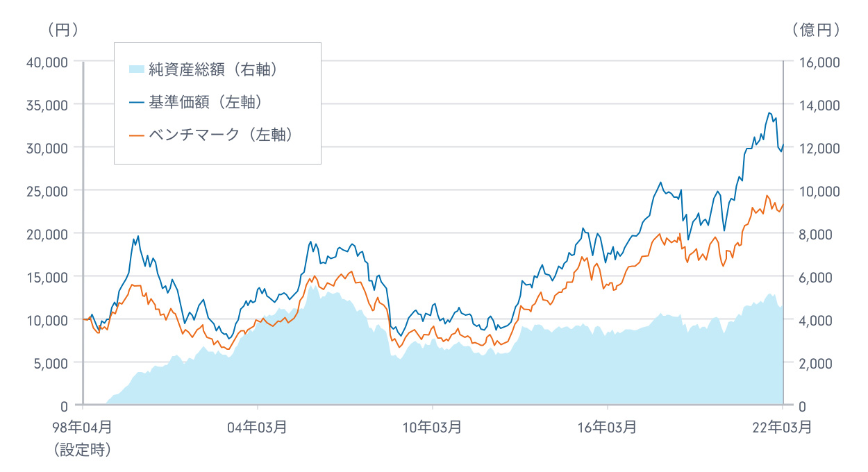Click the 10年03月 x-axis date label
The width and height of the screenshot is (868, 472).
[x=433, y=428]
